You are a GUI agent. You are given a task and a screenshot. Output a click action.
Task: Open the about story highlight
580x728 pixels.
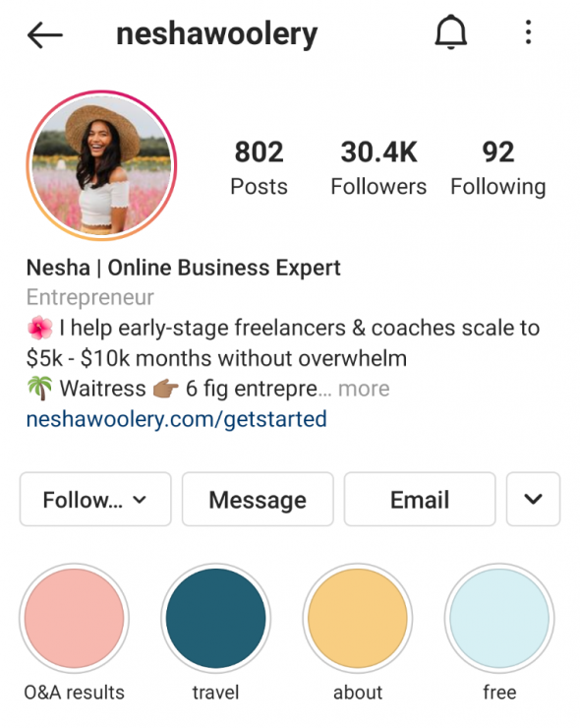358,618
